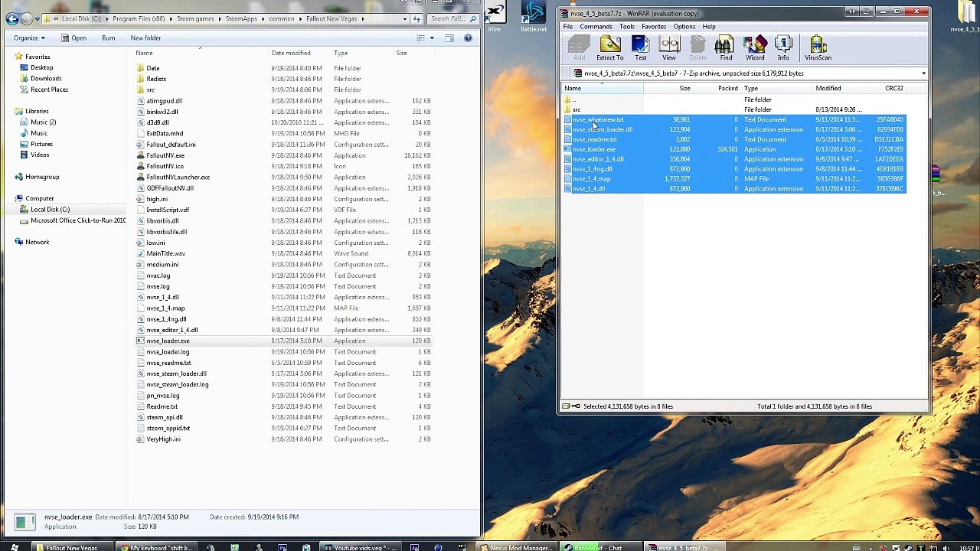Select Downloads in Explorer navigation pane
The width and height of the screenshot is (980, 551).
click(x=46, y=78)
